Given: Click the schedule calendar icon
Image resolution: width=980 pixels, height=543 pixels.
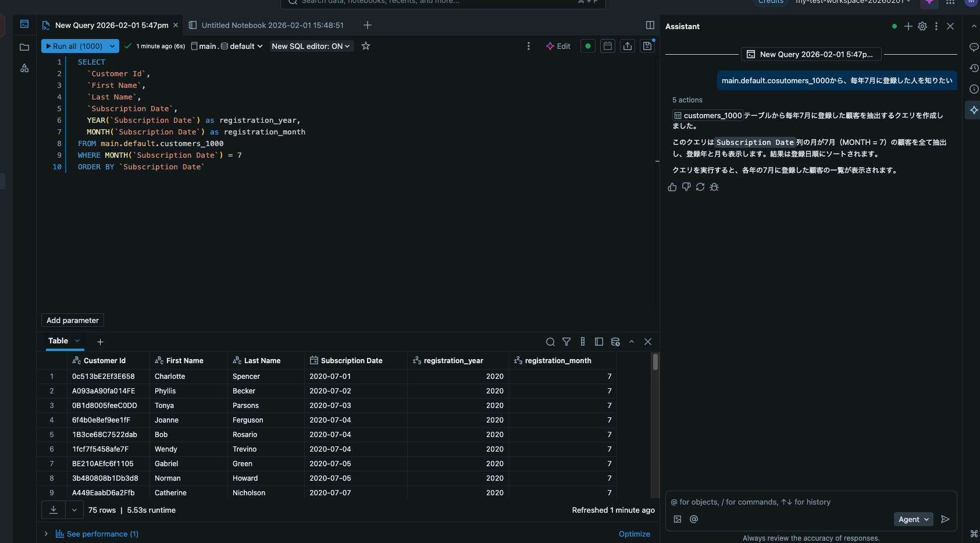Looking at the screenshot, I should pos(608,46).
